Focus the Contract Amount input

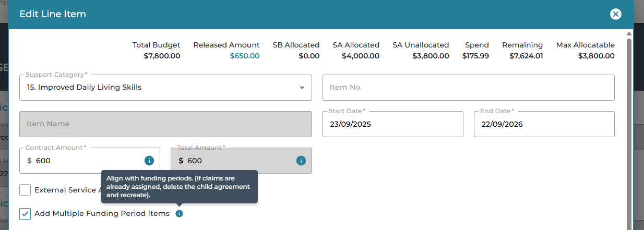[86, 161]
